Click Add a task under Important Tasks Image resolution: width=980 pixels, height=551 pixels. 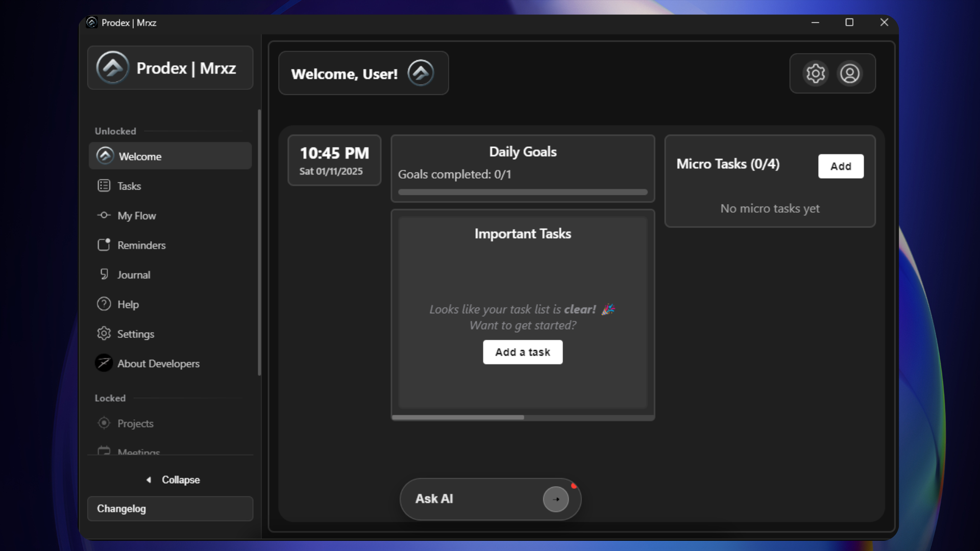(522, 352)
